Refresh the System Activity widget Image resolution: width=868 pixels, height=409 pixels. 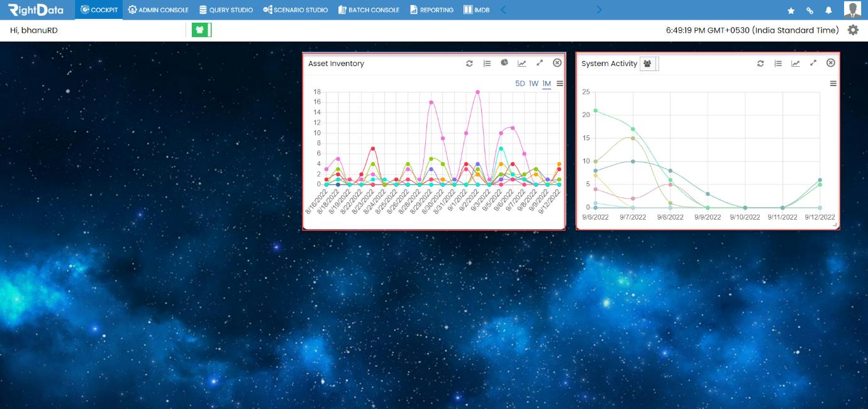[760, 64]
